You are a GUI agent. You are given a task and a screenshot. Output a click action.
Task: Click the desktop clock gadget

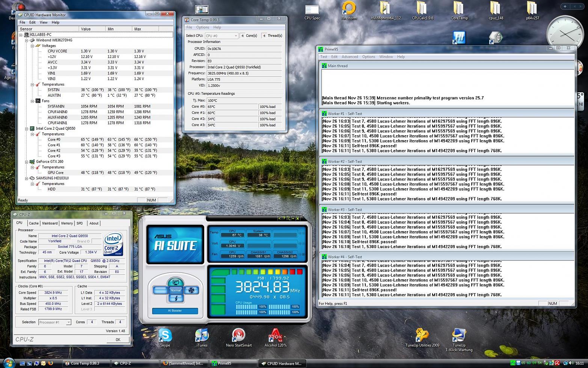click(565, 35)
